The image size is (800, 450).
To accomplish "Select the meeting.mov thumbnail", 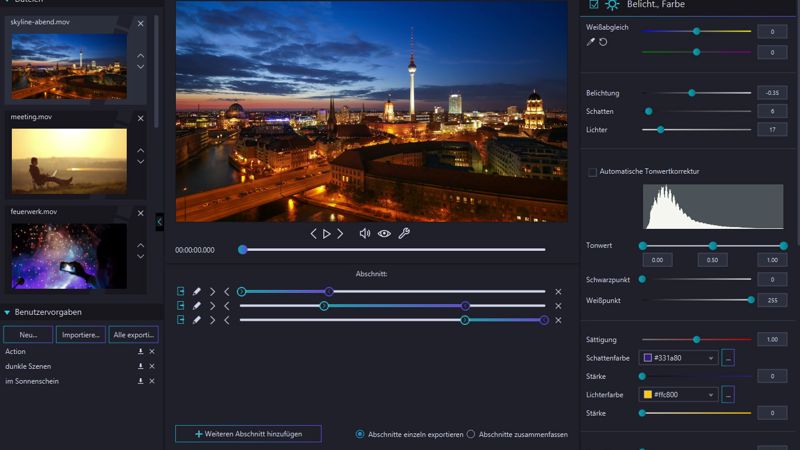I will tap(69, 161).
